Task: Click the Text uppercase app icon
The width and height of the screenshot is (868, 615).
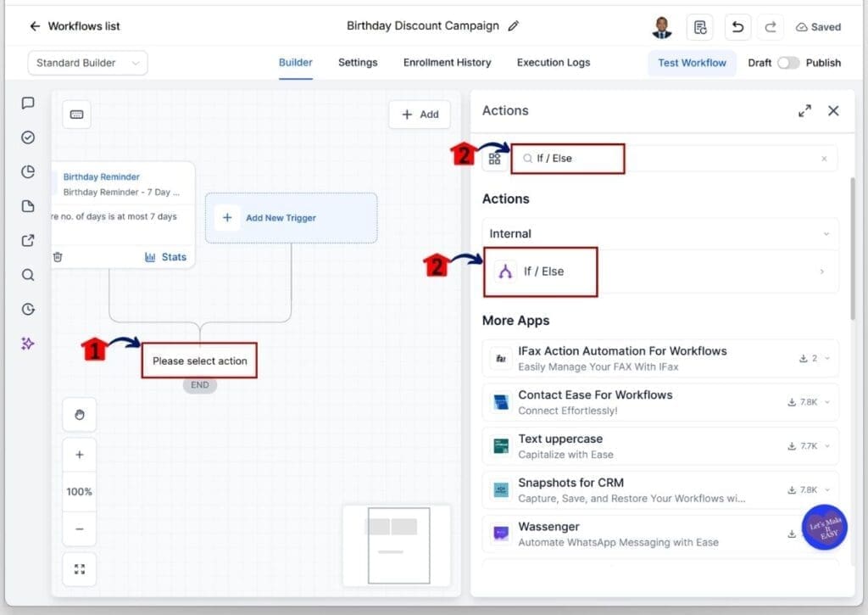Action: coord(501,445)
